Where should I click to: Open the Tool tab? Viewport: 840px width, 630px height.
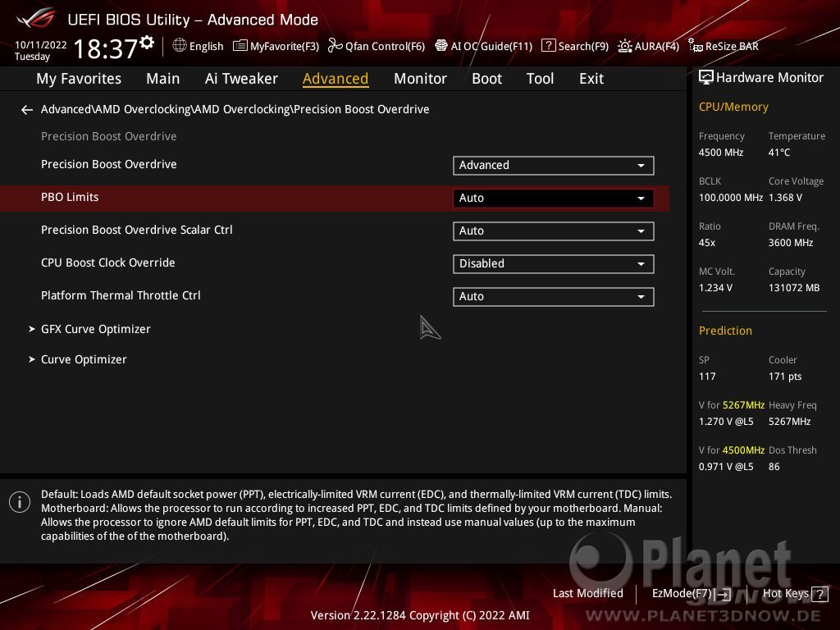[540, 79]
